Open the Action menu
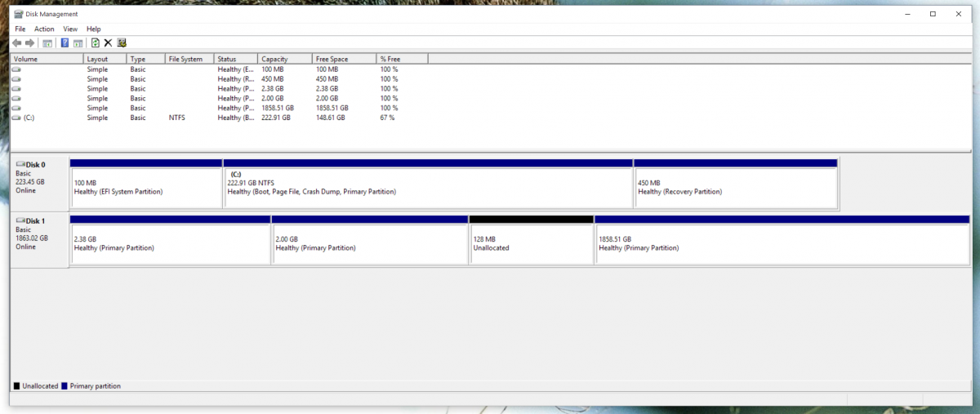 point(44,29)
